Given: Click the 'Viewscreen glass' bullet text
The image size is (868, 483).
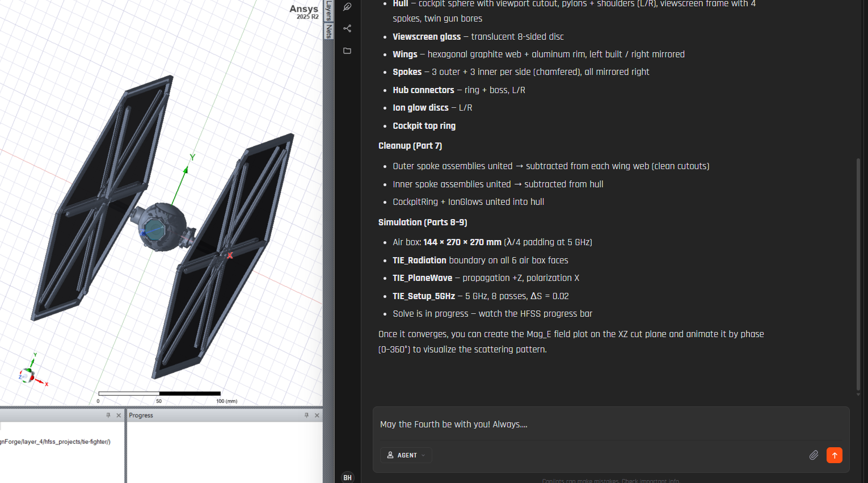Looking at the screenshot, I should tap(427, 37).
